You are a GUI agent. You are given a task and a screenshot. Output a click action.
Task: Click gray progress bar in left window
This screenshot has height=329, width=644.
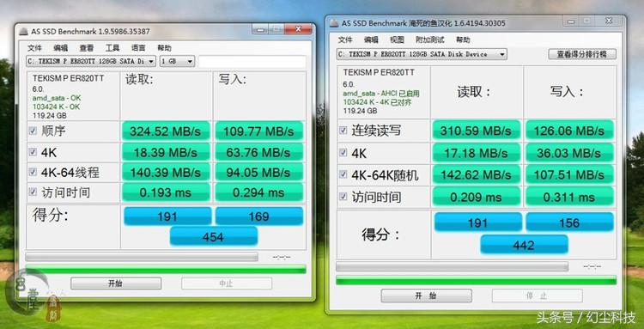point(142,257)
